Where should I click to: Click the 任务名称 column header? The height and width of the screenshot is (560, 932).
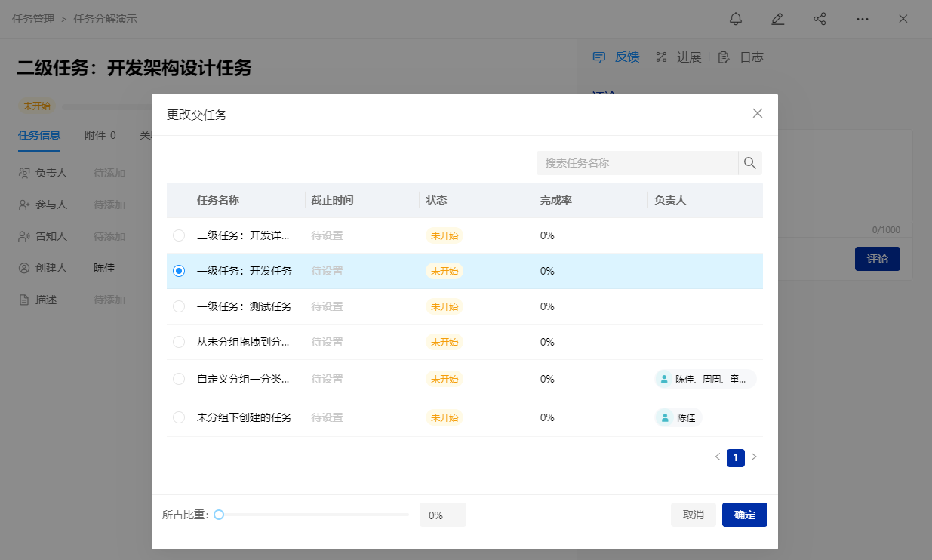coord(218,200)
